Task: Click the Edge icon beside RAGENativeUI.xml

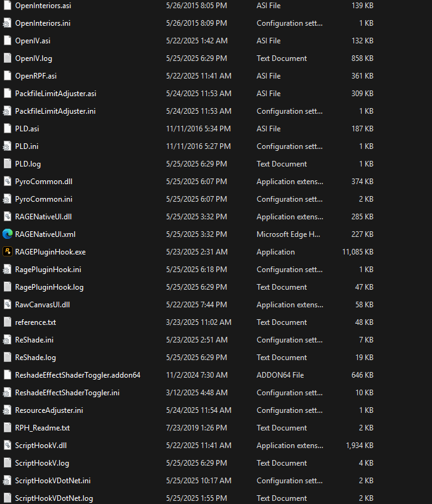Action: point(7,234)
